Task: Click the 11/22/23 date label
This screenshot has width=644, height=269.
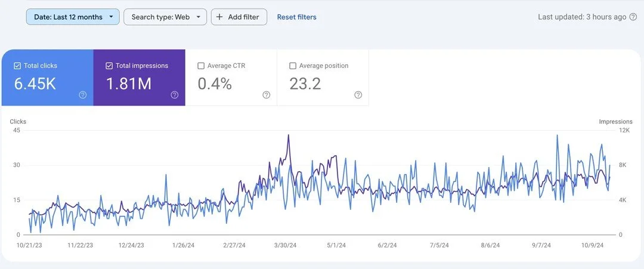Action: click(x=80, y=245)
